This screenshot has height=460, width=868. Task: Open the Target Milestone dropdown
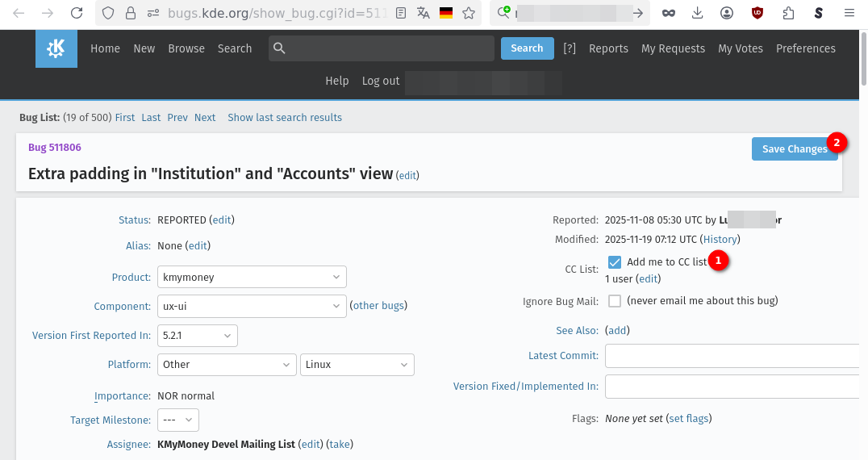click(x=178, y=420)
